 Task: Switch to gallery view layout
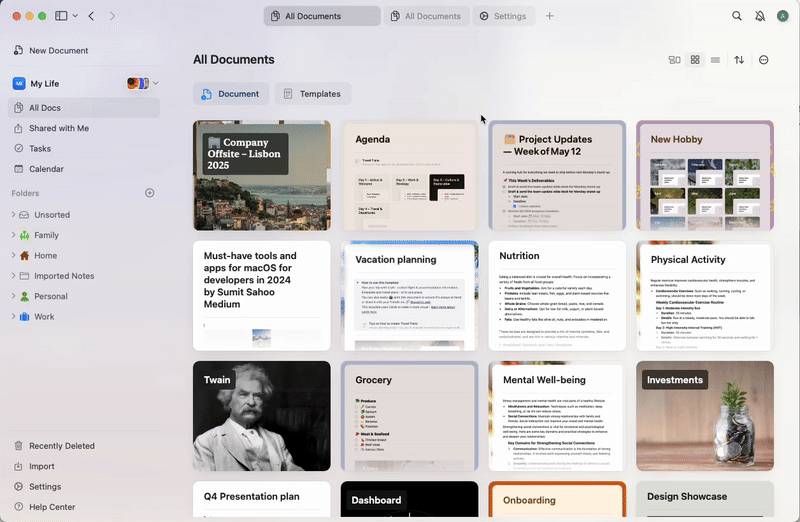point(674,60)
